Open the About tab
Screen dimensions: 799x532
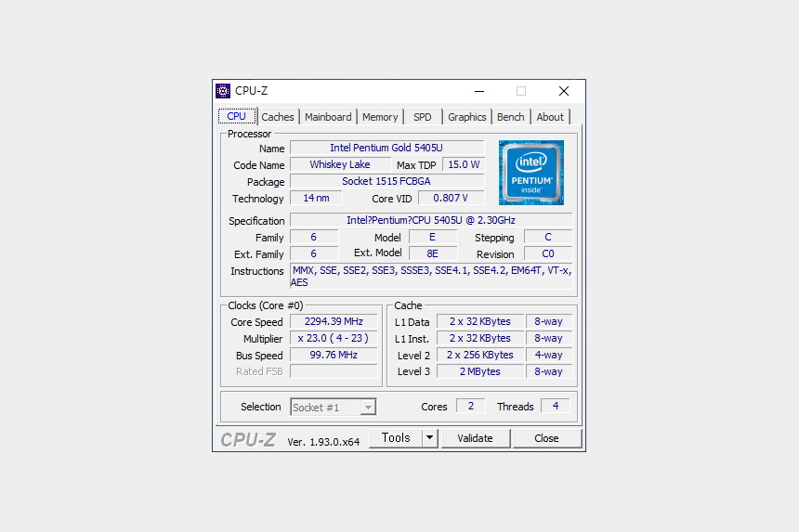pyautogui.click(x=550, y=117)
